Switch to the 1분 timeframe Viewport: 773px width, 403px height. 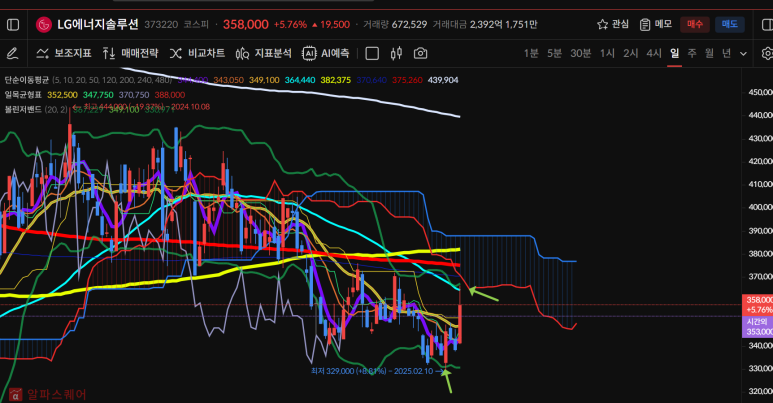tap(531, 53)
